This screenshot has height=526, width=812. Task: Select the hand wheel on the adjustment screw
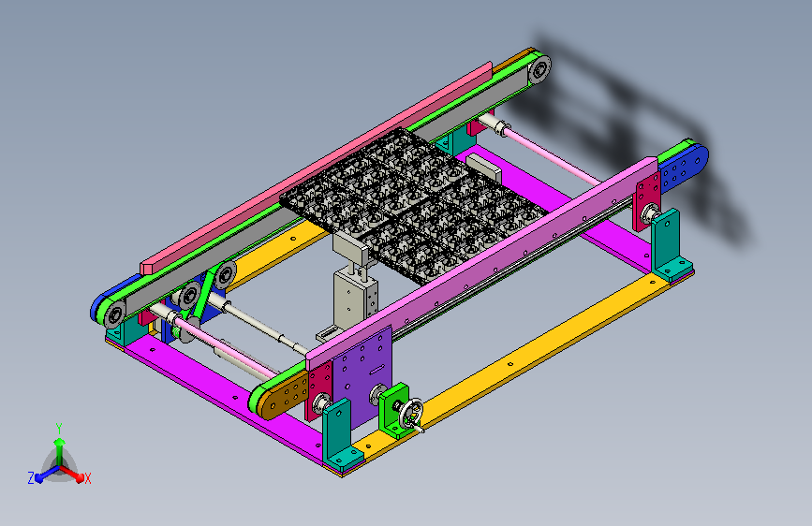tap(412, 413)
